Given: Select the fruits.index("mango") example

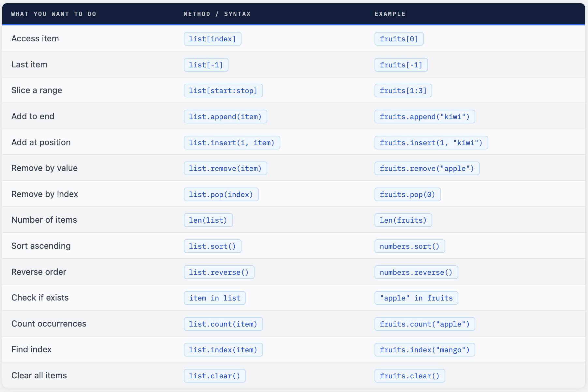Looking at the screenshot, I should tap(424, 350).
